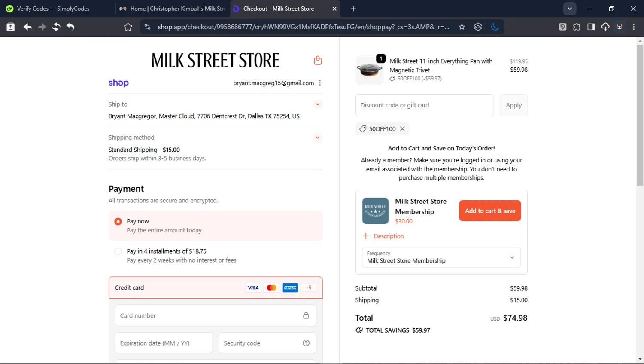This screenshot has height=364, width=644.
Task: Remove the 50OFF100 discount code
Action: click(x=402, y=129)
